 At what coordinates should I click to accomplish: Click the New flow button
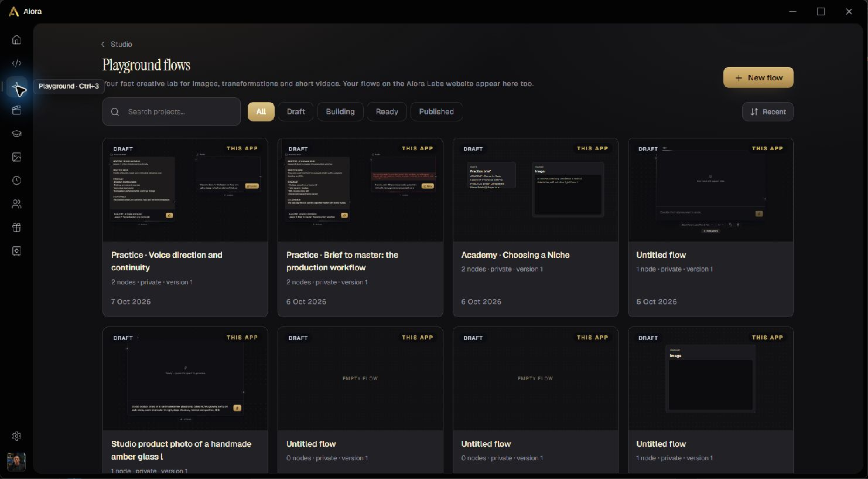tap(758, 77)
